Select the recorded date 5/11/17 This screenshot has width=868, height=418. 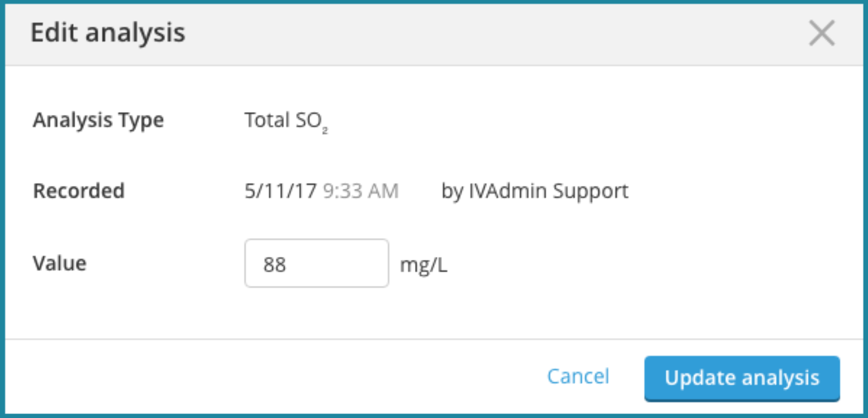(280, 191)
